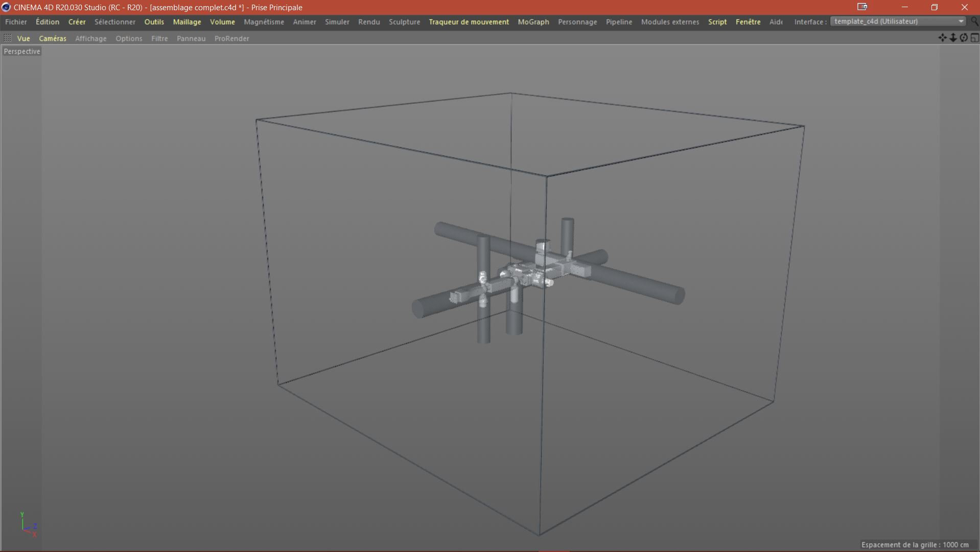The width and height of the screenshot is (980, 552).
Task: Open the Caméras viewport menu
Action: (x=53, y=38)
